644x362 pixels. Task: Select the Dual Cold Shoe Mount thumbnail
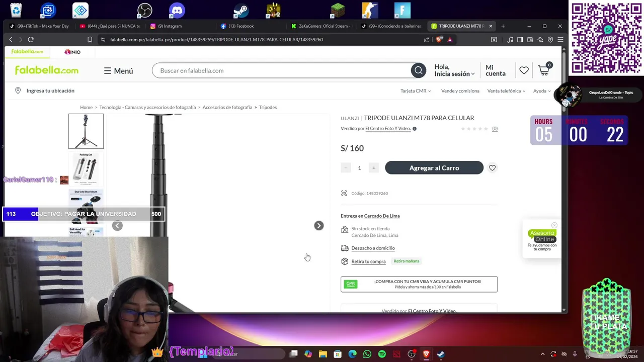click(x=86, y=206)
